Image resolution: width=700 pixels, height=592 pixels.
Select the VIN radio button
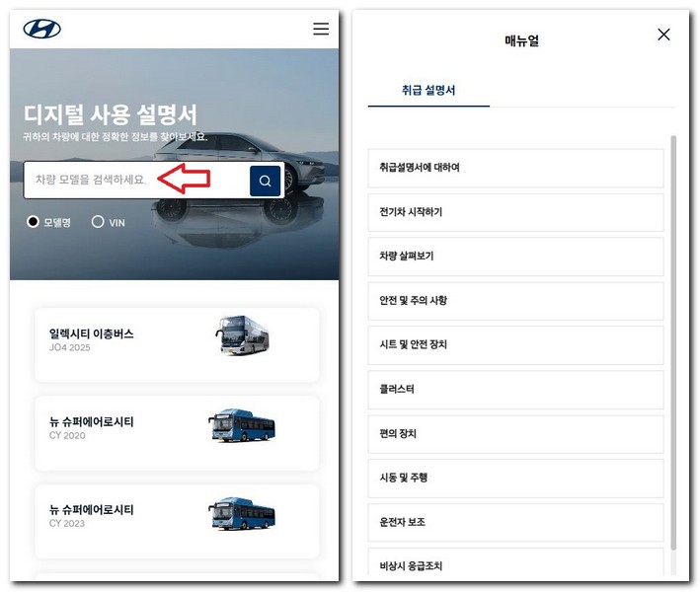coord(98,223)
